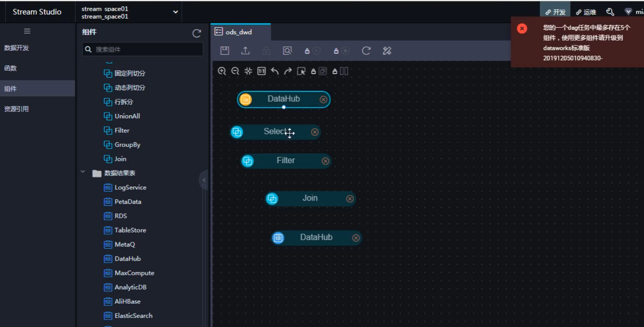
Task: Click the greyed-out padlock toolbar icon
Action: click(266, 51)
